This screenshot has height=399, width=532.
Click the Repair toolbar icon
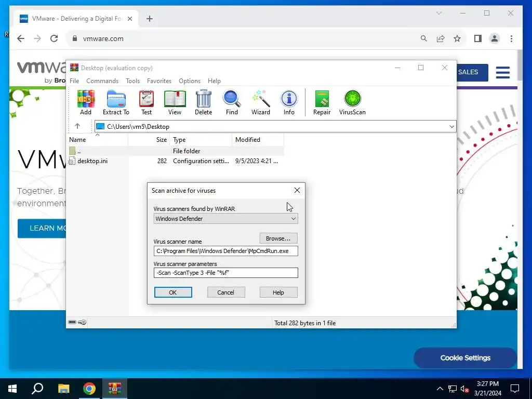click(x=322, y=102)
